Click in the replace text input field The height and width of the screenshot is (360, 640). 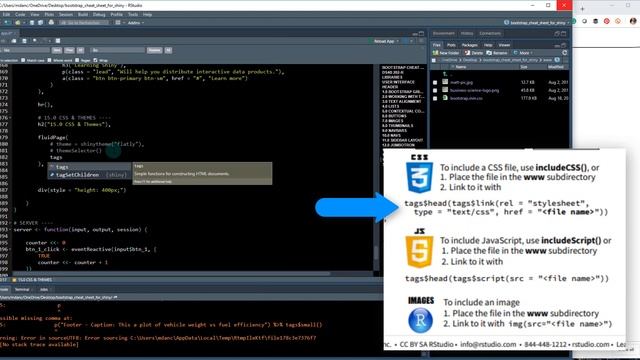point(118,50)
